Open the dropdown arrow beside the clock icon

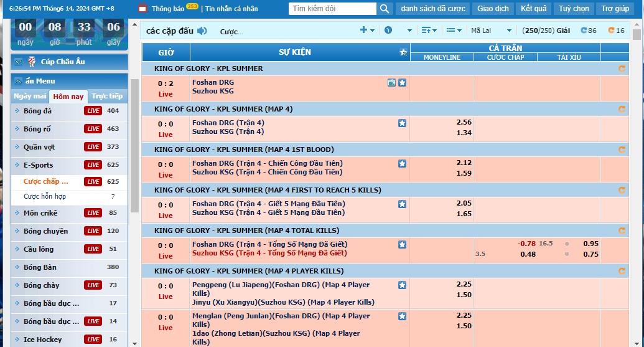[x=409, y=31]
